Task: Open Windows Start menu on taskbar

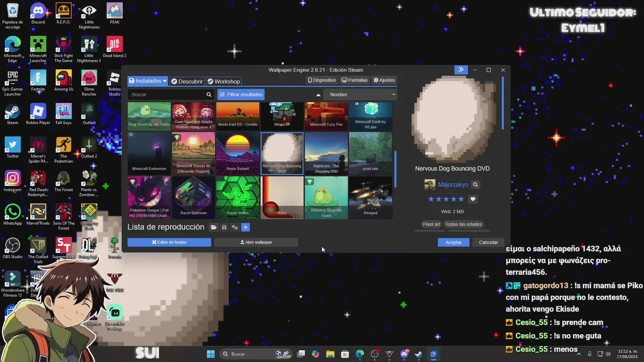Action: click(211, 354)
